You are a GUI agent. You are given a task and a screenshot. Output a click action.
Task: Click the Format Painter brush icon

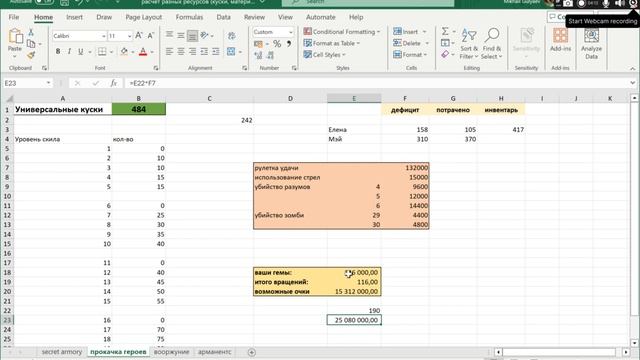point(31,55)
